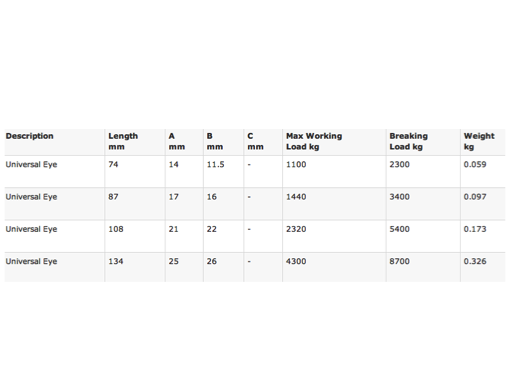The image size is (509, 375).
Task: Click the 11.5 value in column B
Action: coord(215,164)
